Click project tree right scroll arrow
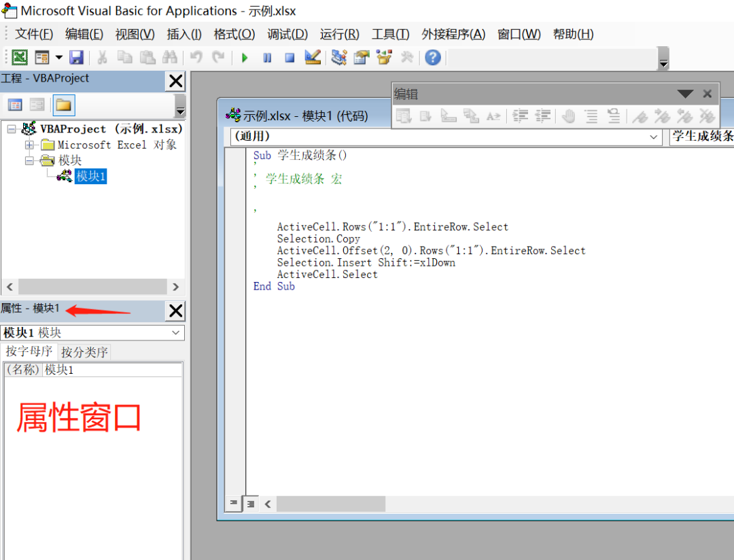 point(175,287)
